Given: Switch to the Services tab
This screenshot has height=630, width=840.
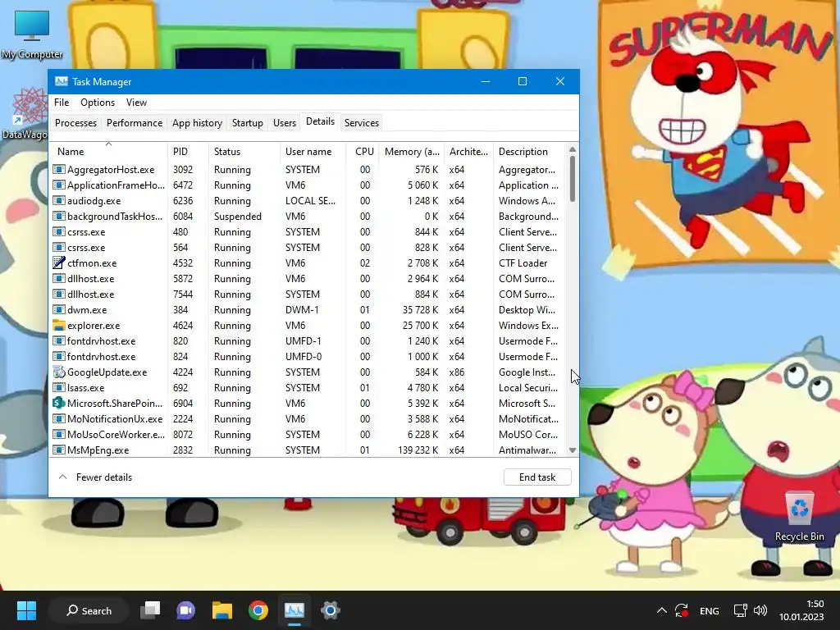Looking at the screenshot, I should tap(362, 123).
